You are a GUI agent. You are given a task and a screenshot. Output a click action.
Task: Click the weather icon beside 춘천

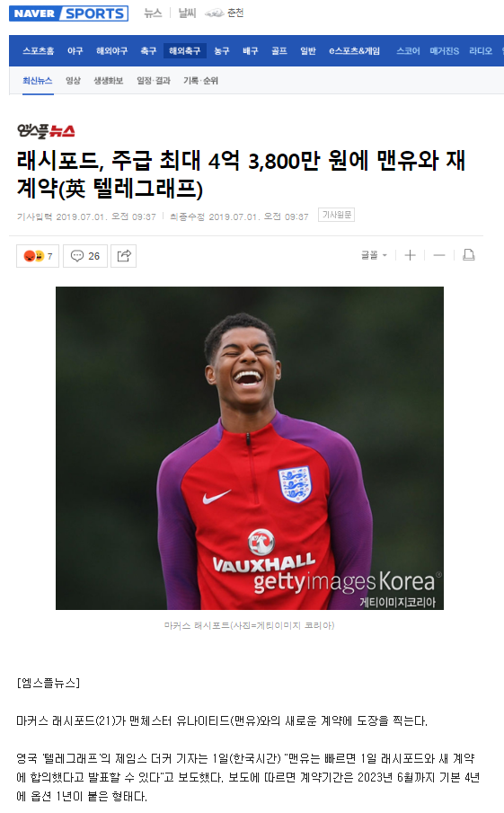click(x=214, y=13)
